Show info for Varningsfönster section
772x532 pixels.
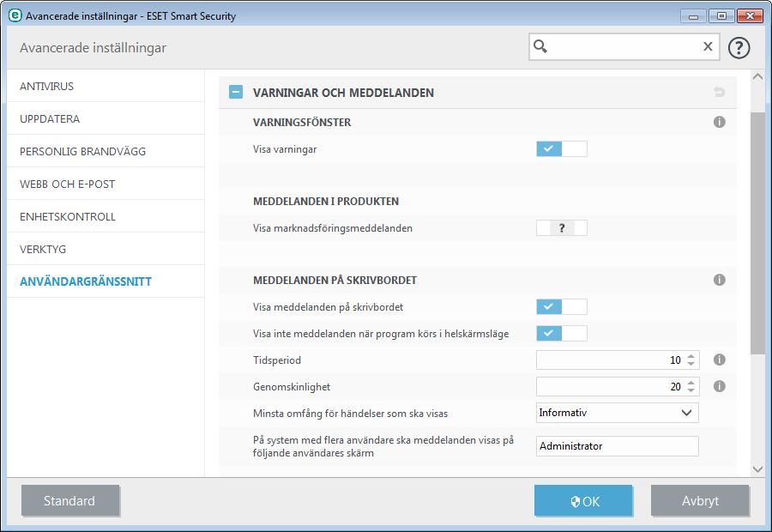pos(719,122)
